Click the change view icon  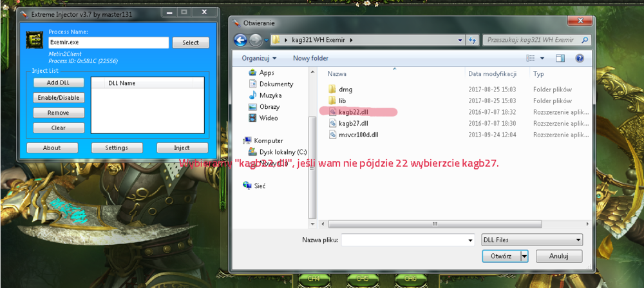click(530, 59)
